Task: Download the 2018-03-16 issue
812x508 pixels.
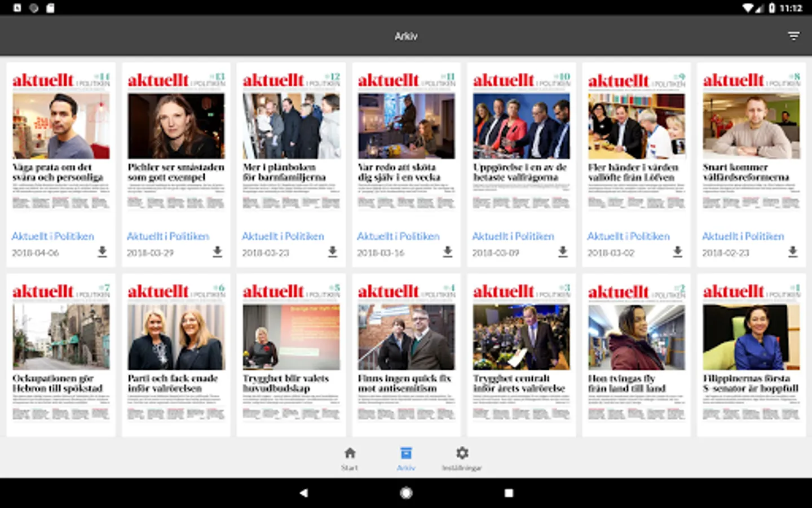Action: [447, 252]
